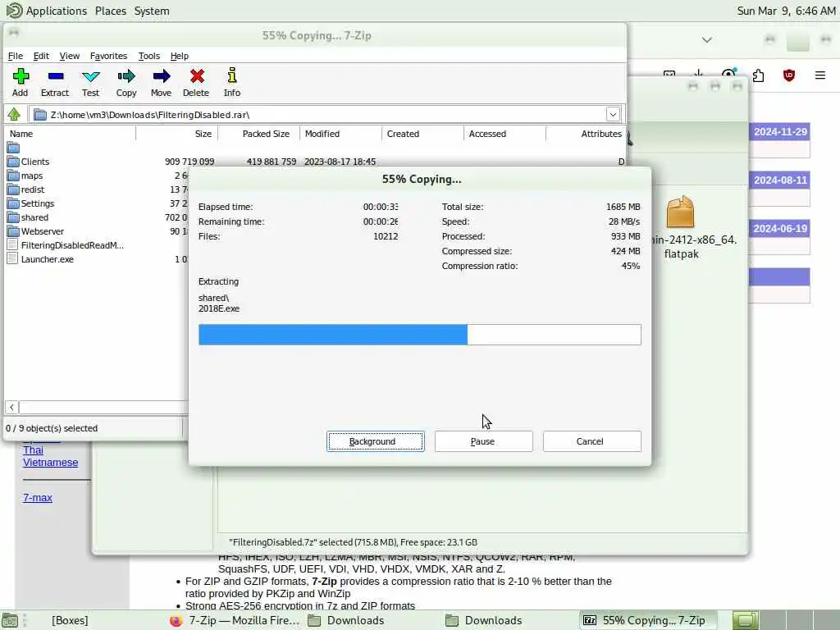This screenshot has height=630, width=840.
Task: Select the FilteringDisabledReadM... file icon
Action: coord(13,244)
